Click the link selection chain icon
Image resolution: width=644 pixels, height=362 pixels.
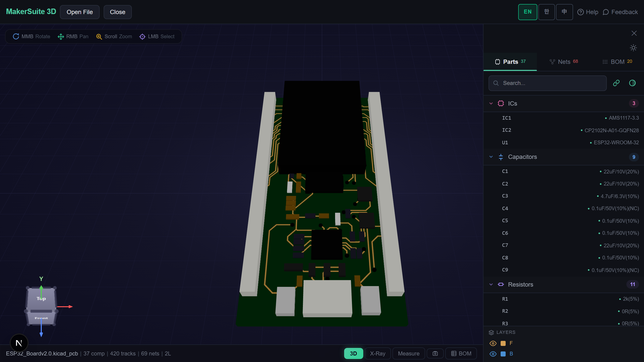coord(616,83)
